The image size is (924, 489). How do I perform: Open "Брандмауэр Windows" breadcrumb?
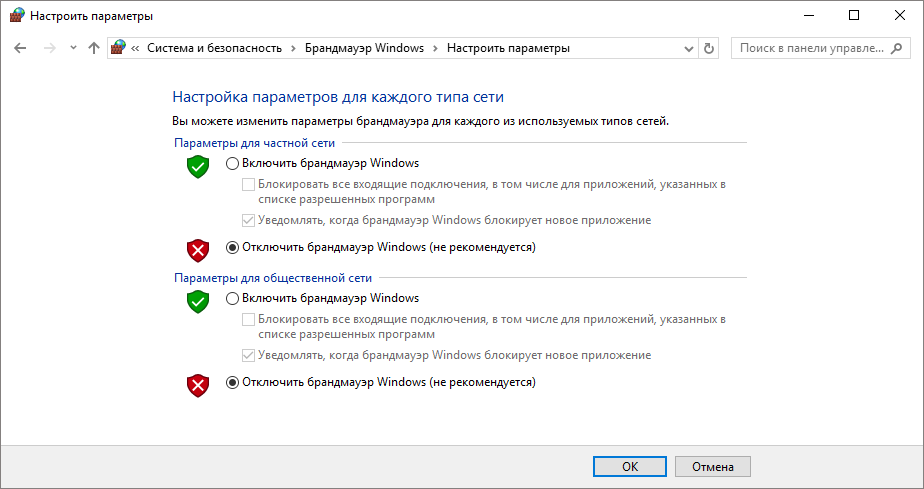click(364, 48)
